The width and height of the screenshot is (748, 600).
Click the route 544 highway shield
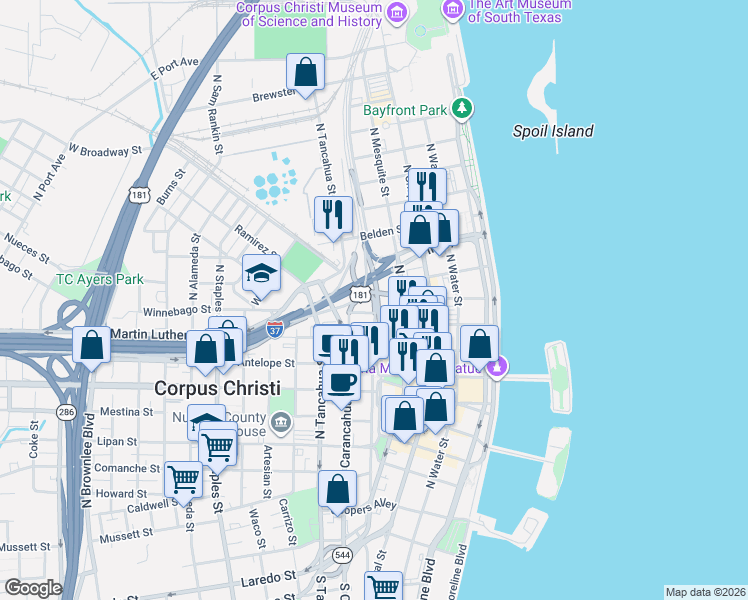click(x=343, y=555)
